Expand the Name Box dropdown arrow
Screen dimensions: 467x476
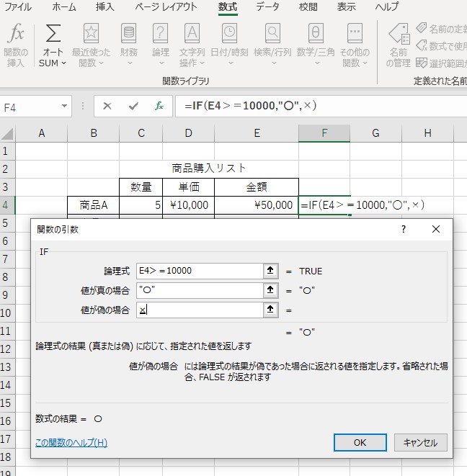[65, 107]
